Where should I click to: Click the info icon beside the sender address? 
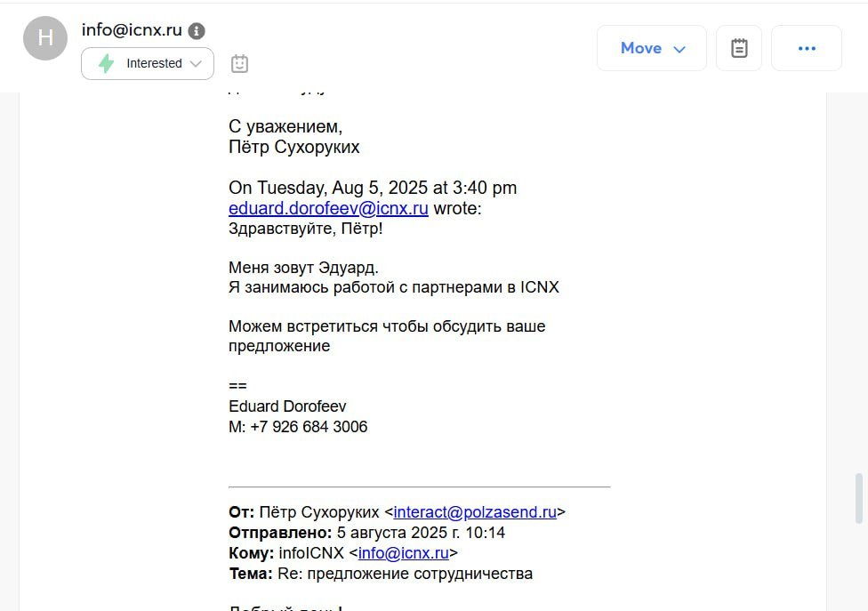[197, 30]
